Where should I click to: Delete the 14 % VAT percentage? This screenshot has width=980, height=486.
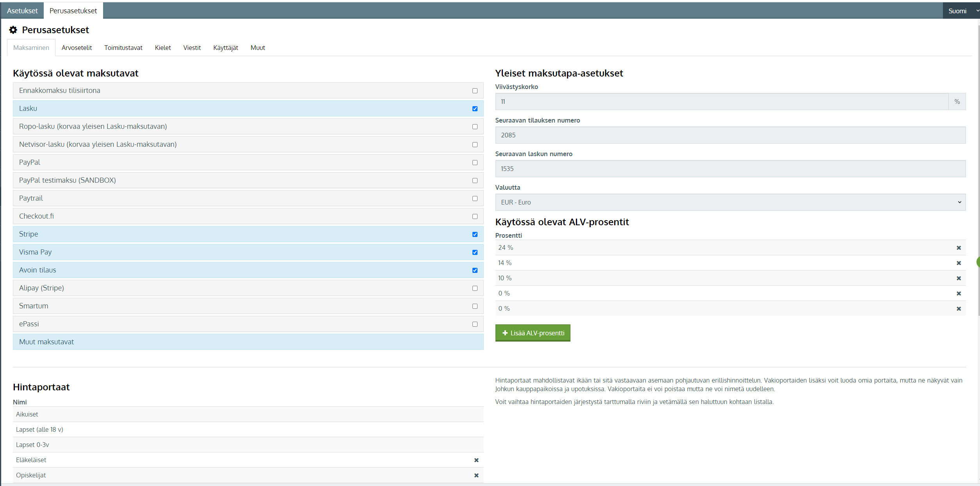coord(959,263)
